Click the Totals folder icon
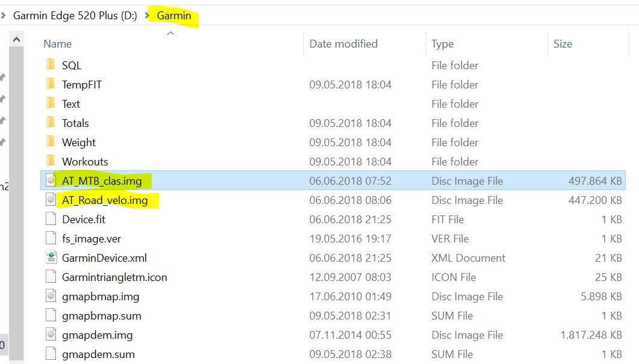 click(x=51, y=122)
